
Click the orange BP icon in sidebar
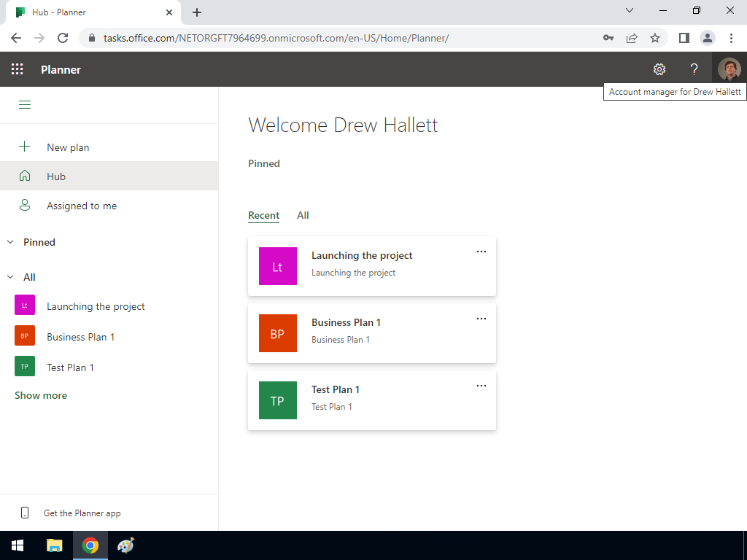(25, 335)
